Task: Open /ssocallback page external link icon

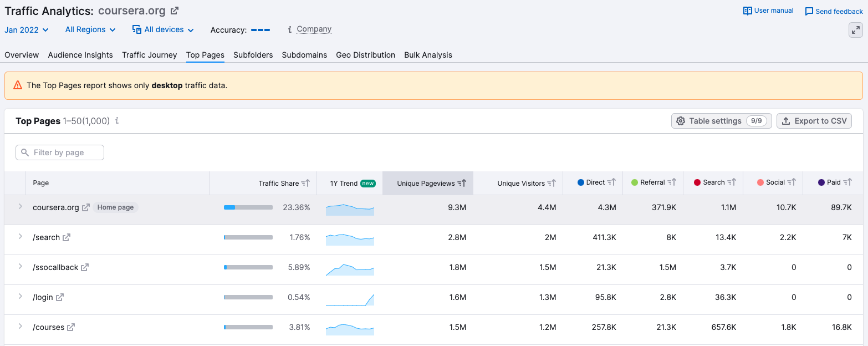Action: (x=85, y=267)
